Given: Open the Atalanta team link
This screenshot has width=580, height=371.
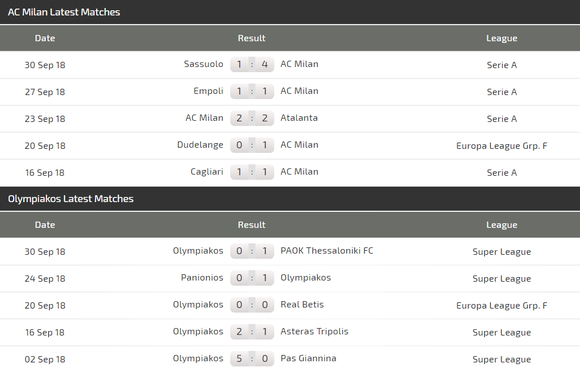Looking at the screenshot, I should click(299, 118).
